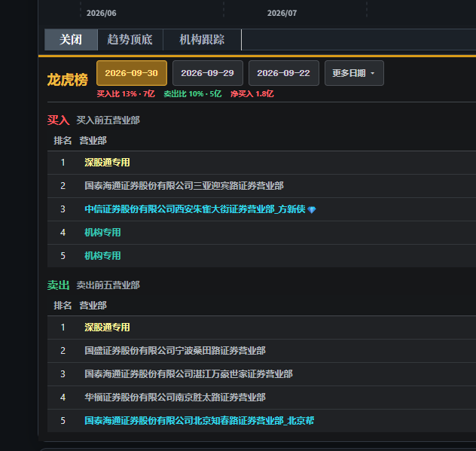This screenshot has width=476, height=451.
Task: Select the 2026-09-30 date button
Action: 132,73
